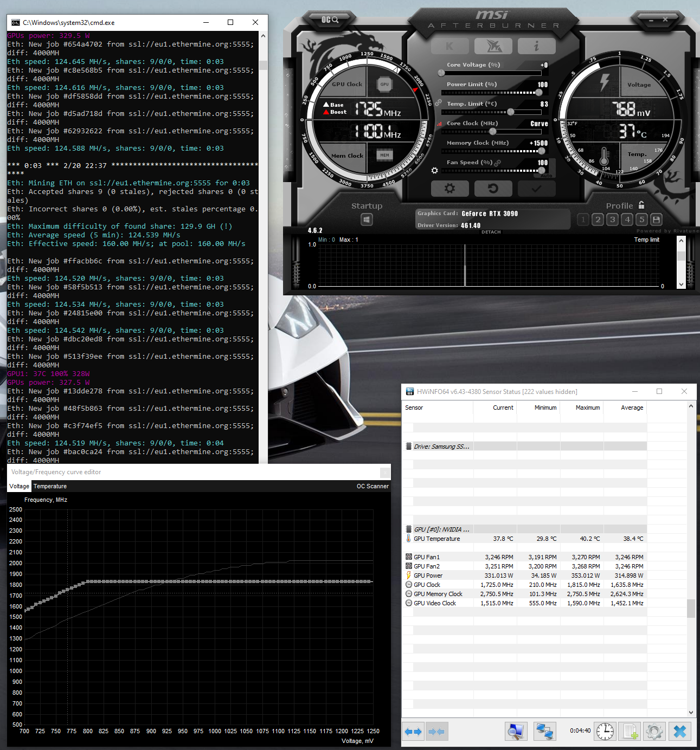The image size is (700, 750).
Task: Click OC Scanner in curve editor
Action: tap(373, 486)
